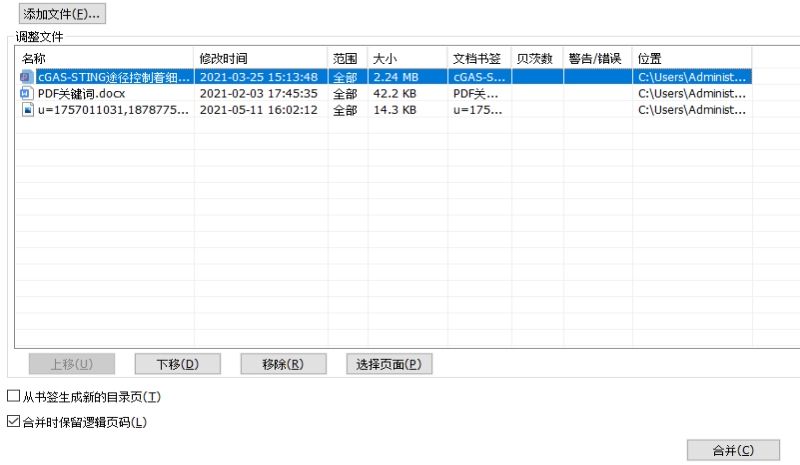Click location path in PDF关键词.docx row
Image resolution: width=800 pixels, height=465 pixels.
click(x=692, y=94)
